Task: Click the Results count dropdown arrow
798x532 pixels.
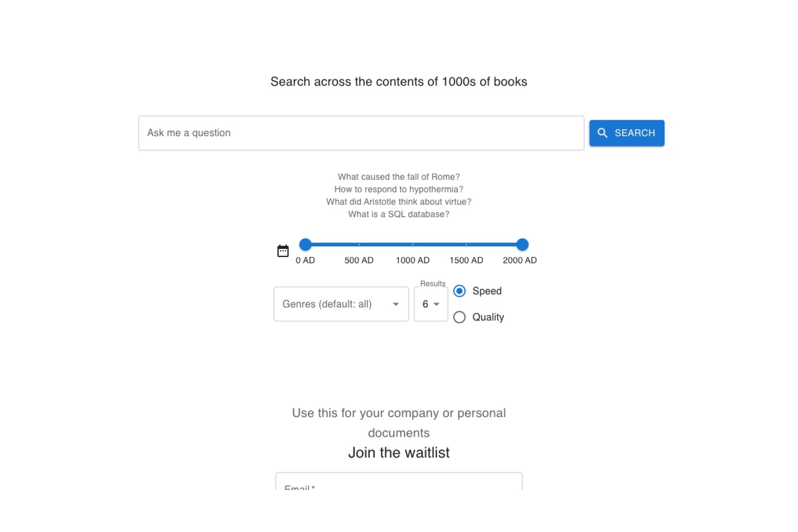Action: coord(436,304)
